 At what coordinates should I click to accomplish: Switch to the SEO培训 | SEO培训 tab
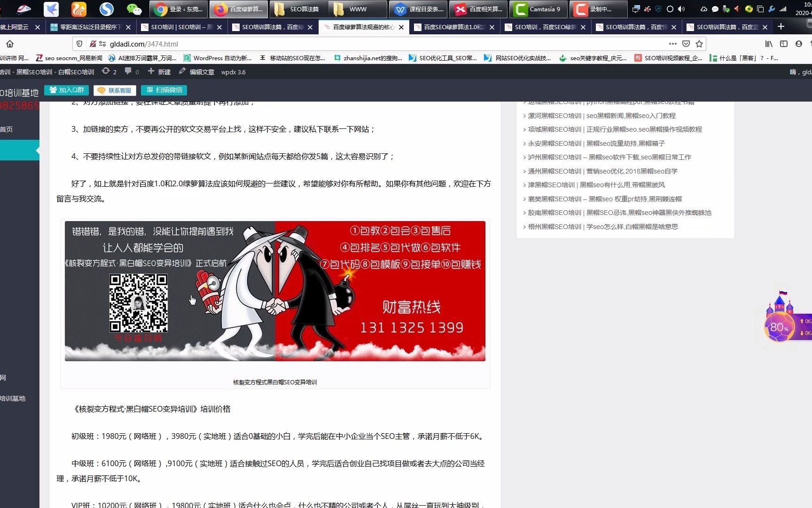pos(182,27)
